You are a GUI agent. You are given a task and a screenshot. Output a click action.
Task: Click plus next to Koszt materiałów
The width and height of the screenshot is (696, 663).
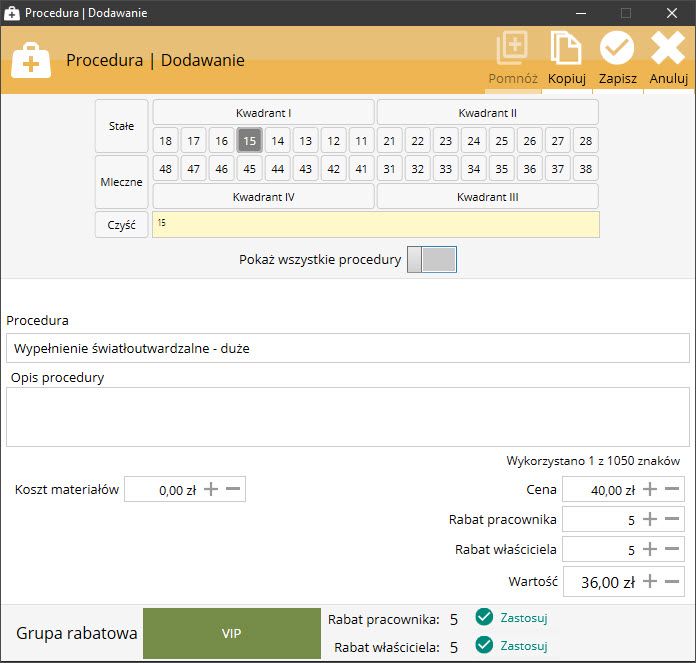tap(211, 489)
